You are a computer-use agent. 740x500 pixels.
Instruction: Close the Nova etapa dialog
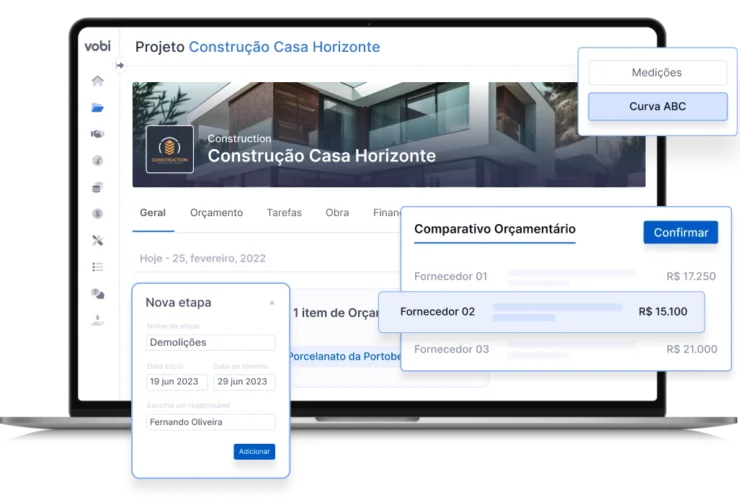click(x=271, y=303)
